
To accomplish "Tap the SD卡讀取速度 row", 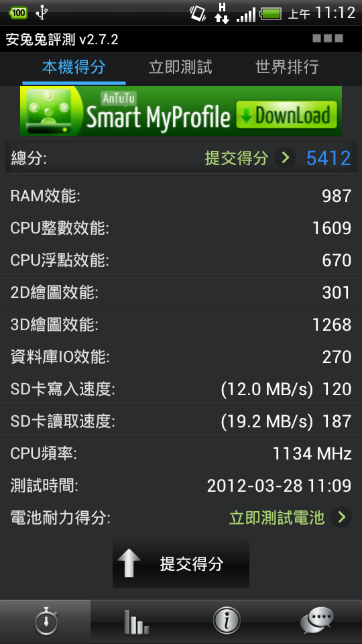I will [x=181, y=421].
